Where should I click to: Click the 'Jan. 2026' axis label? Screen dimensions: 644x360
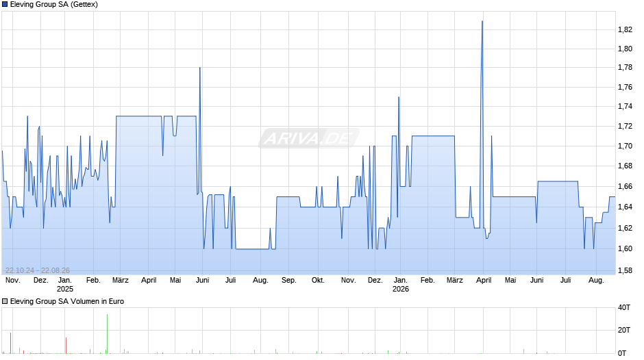click(401, 285)
